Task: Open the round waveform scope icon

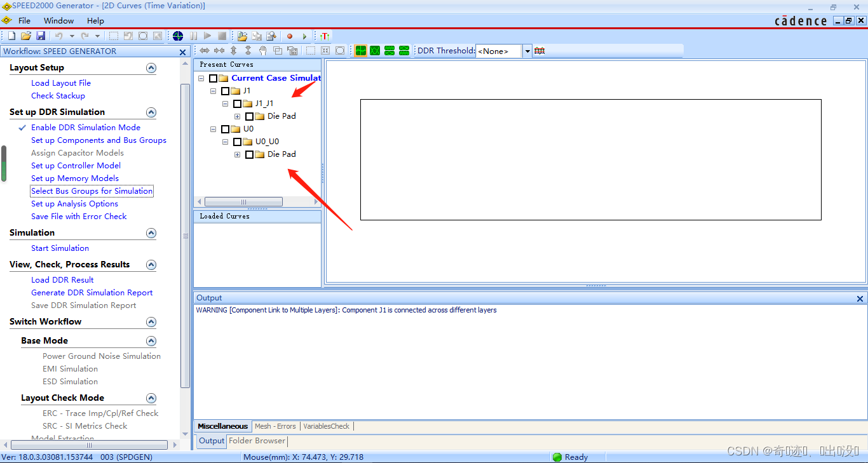Action: (x=178, y=36)
